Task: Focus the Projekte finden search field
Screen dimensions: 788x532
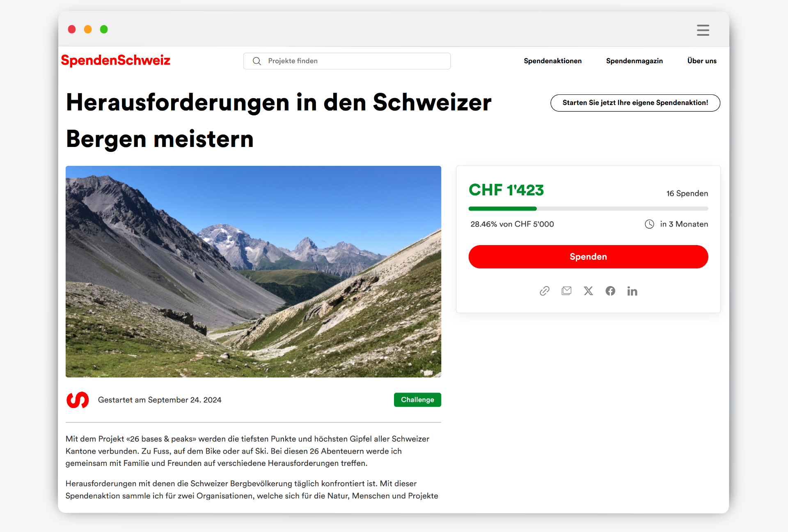Action: [x=347, y=61]
